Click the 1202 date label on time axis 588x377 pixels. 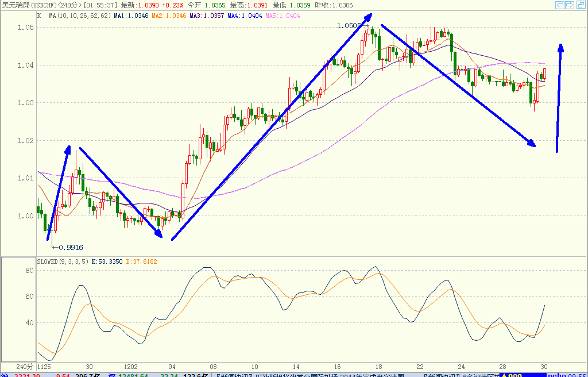[130, 367]
